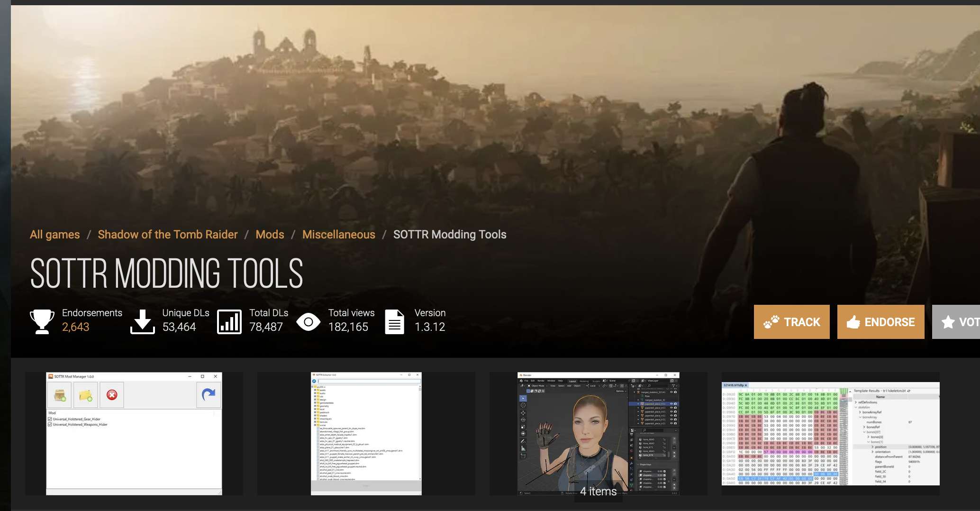Click the Version document icon
Screen dimensions: 980x511
coord(395,322)
